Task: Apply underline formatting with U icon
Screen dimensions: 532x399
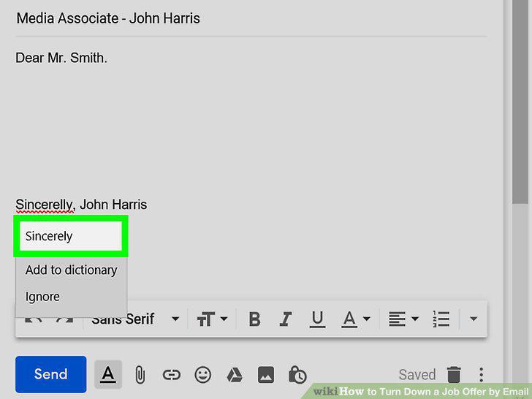Action: coord(317,319)
